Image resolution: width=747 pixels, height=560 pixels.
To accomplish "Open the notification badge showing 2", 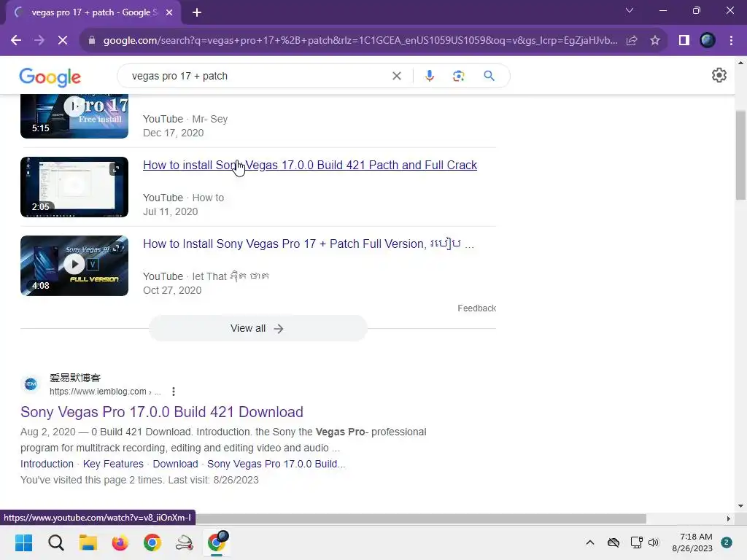I will tap(727, 542).
